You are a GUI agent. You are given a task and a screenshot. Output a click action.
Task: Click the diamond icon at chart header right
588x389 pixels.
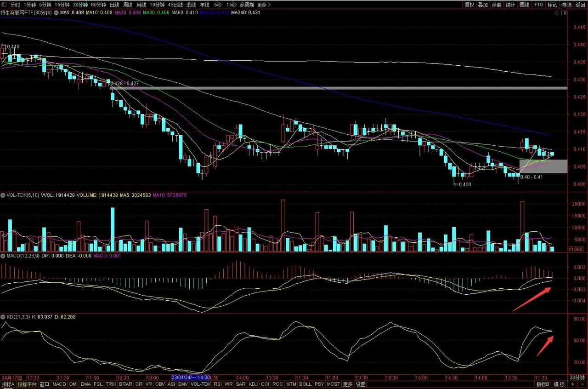click(x=556, y=13)
